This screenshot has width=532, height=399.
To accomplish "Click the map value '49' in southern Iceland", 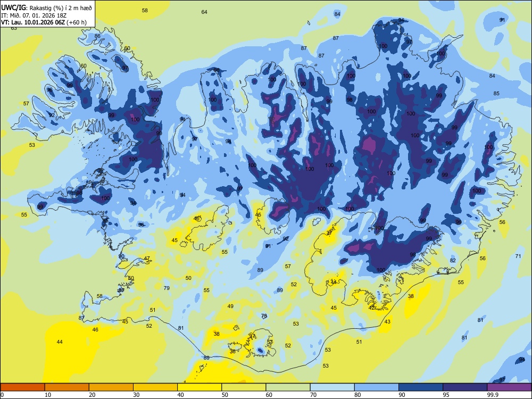I will pyautogui.click(x=230, y=306).
